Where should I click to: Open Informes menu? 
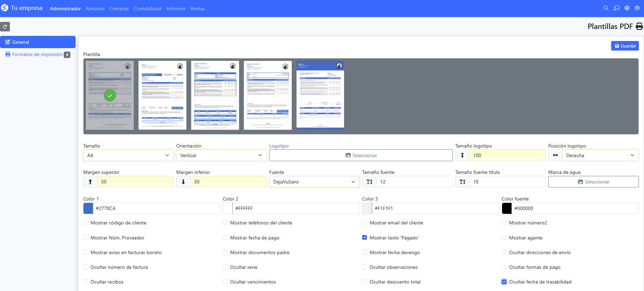click(x=176, y=9)
